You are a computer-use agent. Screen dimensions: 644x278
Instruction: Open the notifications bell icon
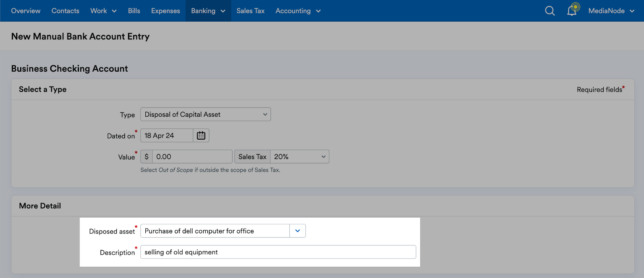572,10
